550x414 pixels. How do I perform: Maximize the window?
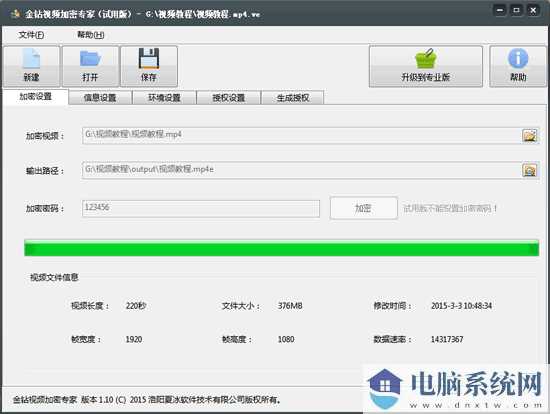(516, 10)
